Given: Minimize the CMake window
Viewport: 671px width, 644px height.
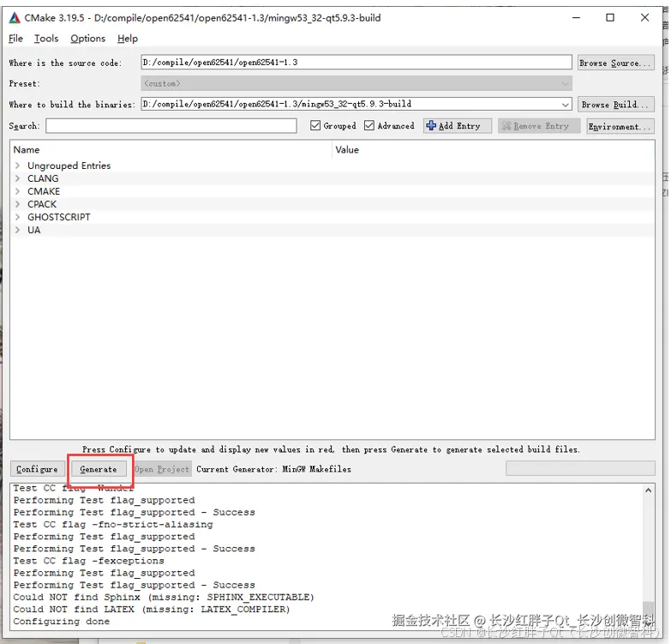Looking at the screenshot, I should pyautogui.click(x=577, y=17).
